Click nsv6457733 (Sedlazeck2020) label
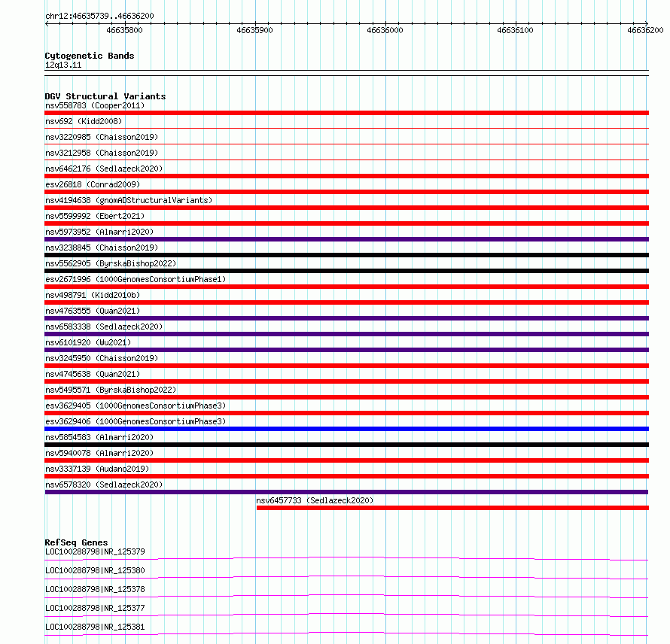The height and width of the screenshot is (644, 670). 315,500
